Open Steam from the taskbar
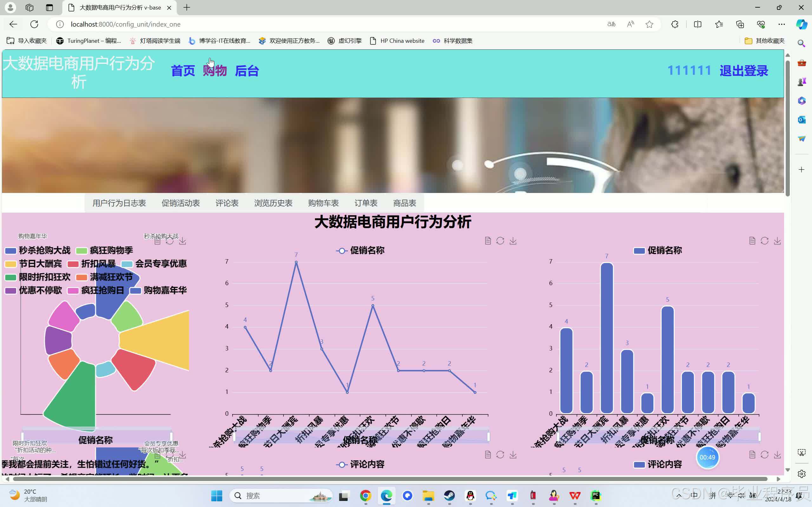The image size is (812, 507). (x=450, y=495)
